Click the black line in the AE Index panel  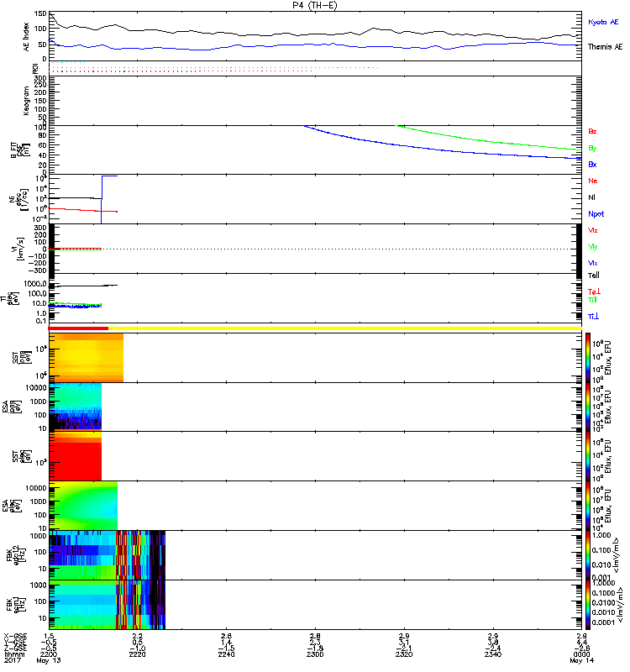(x=315, y=34)
